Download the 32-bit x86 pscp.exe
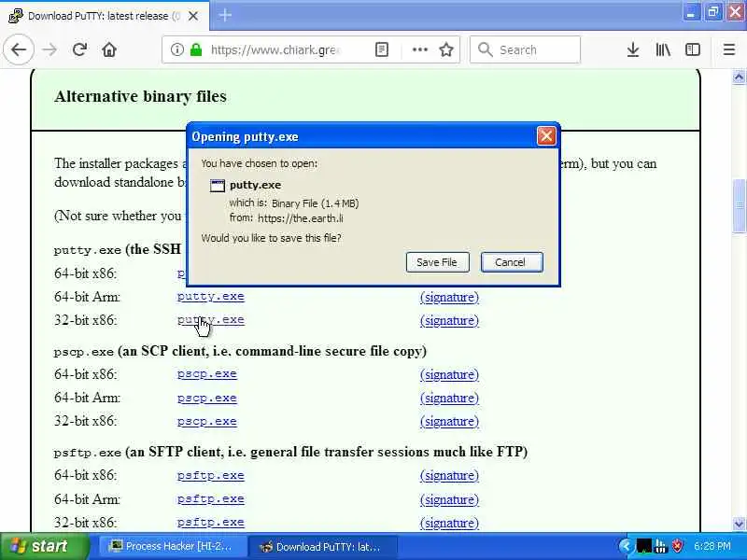The height and width of the screenshot is (560, 747). [206, 422]
